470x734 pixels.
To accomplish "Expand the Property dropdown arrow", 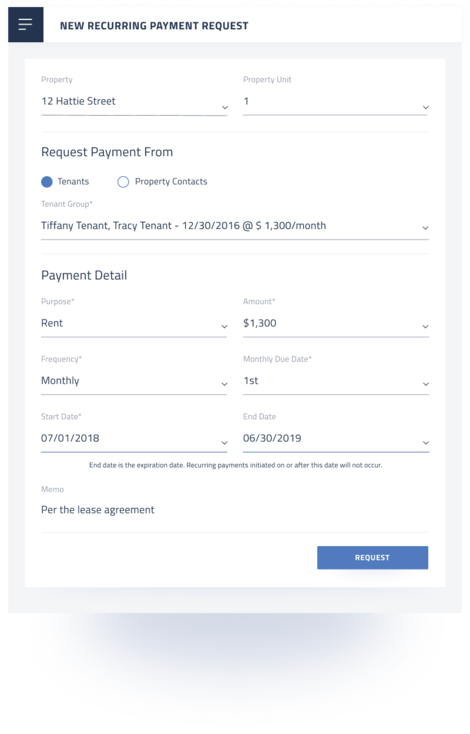I will coord(225,107).
